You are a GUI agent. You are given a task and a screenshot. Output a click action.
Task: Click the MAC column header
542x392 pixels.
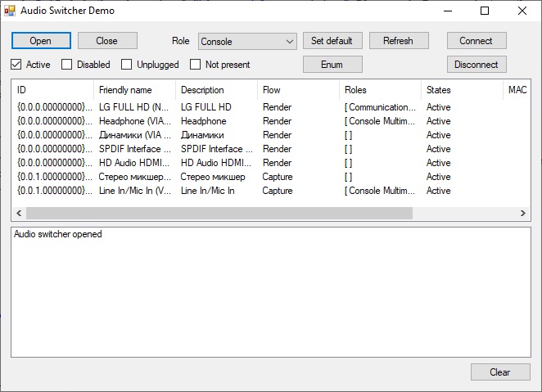click(517, 90)
